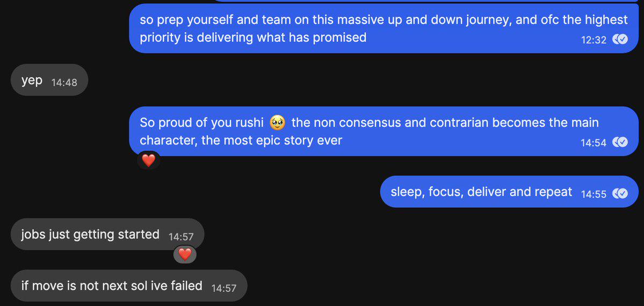Click the words 'most epic story ever'

[x=284, y=141]
